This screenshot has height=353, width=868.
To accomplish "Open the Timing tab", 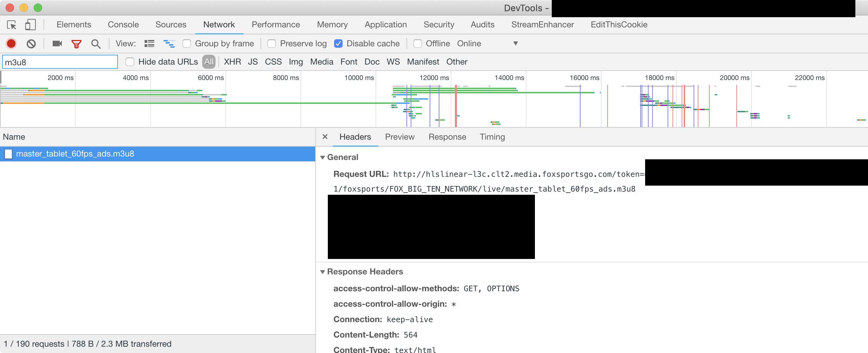I will pos(492,137).
